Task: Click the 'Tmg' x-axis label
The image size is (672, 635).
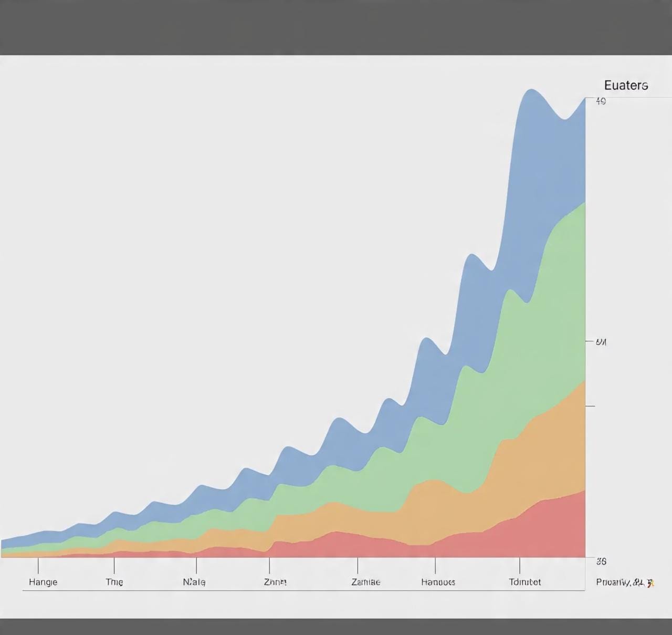Action: [114, 582]
